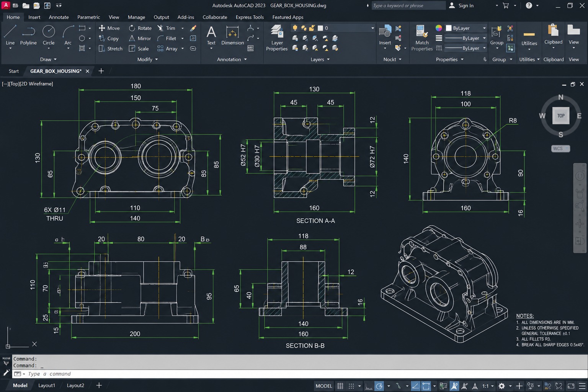Screen dimensions: 588x392
Task: Expand the Modify panel
Action: pos(147,59)
